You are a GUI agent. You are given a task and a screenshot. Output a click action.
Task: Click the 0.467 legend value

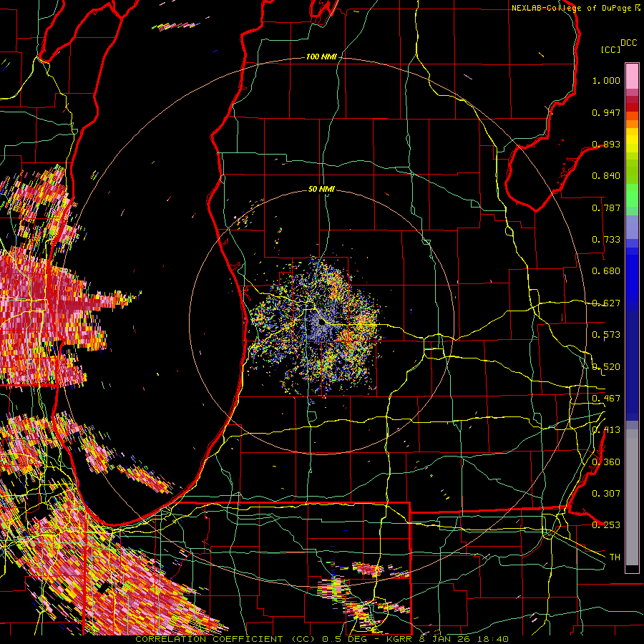pos(606,399)
